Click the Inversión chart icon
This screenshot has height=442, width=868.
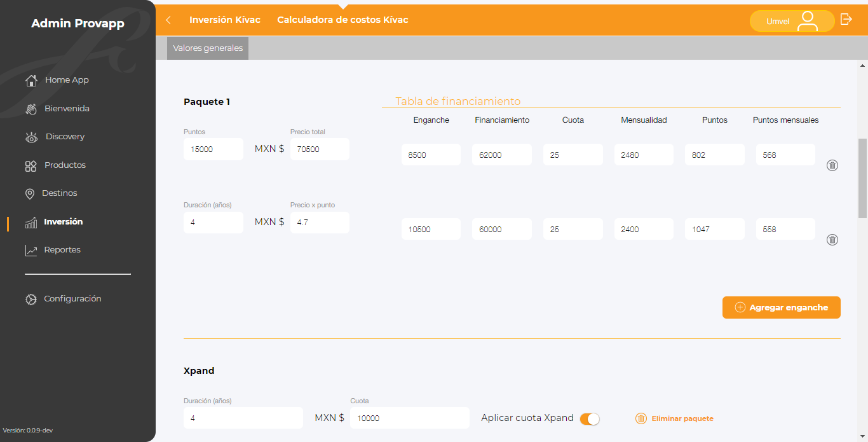[31, 223]
